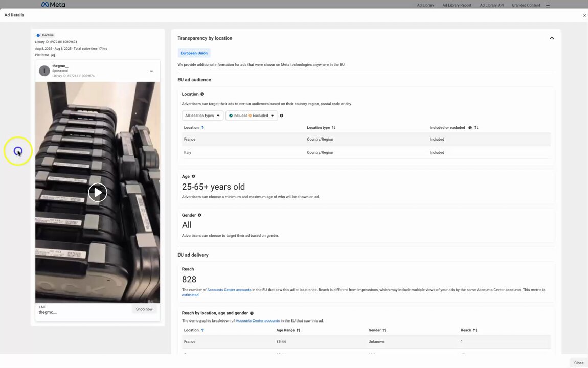Click the Instagram platform icon

point(53,56)
